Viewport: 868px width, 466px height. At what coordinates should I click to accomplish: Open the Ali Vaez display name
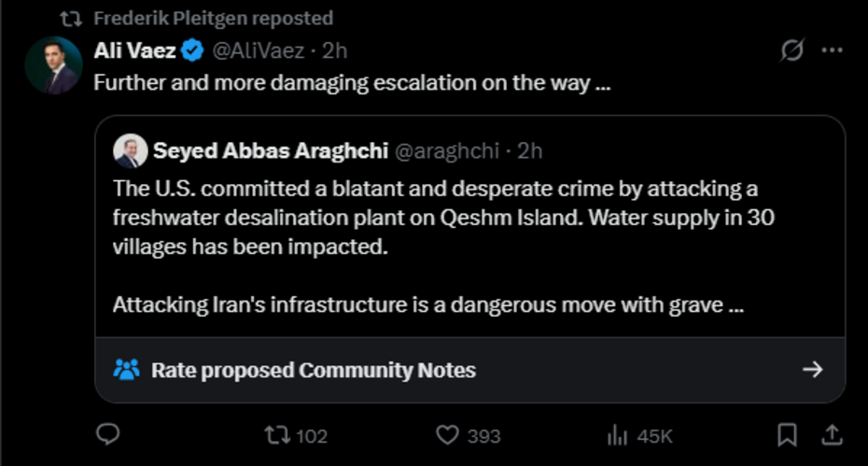click(x=134, y=50)
